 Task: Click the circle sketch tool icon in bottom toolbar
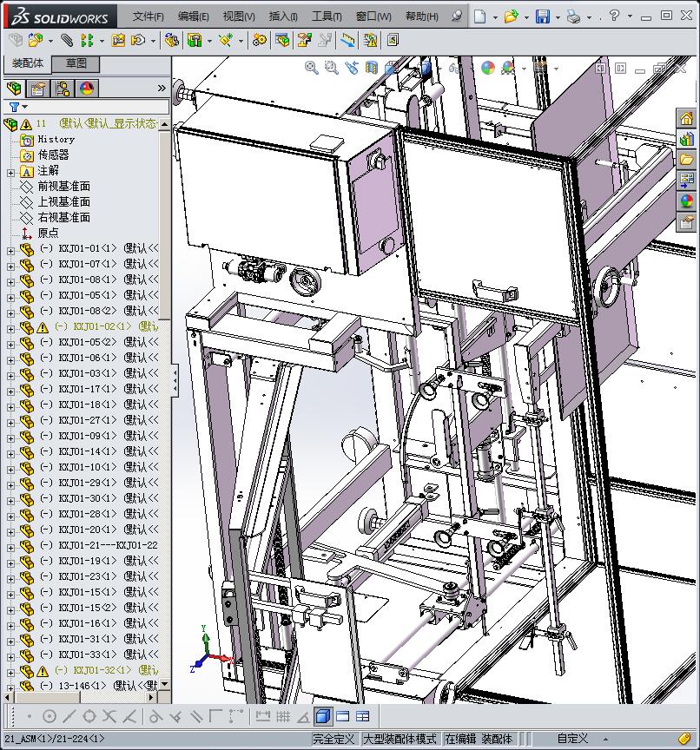coord(50,716)
